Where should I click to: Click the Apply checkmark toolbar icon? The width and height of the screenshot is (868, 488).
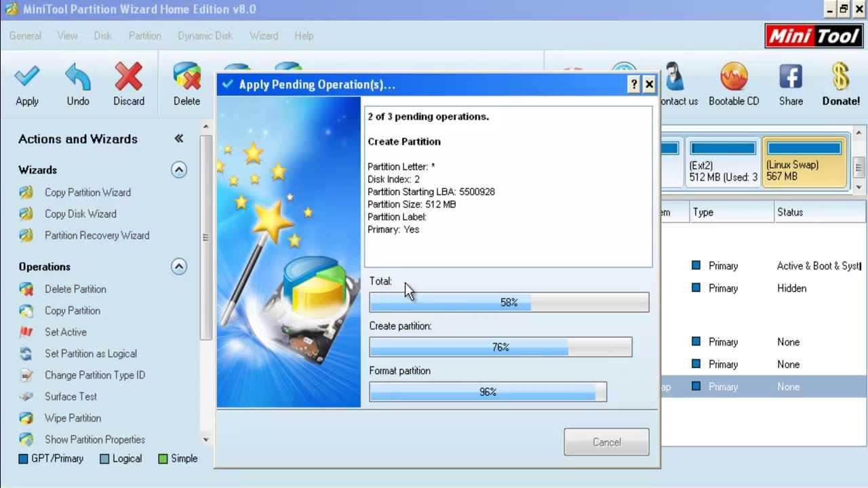[27, 77]
